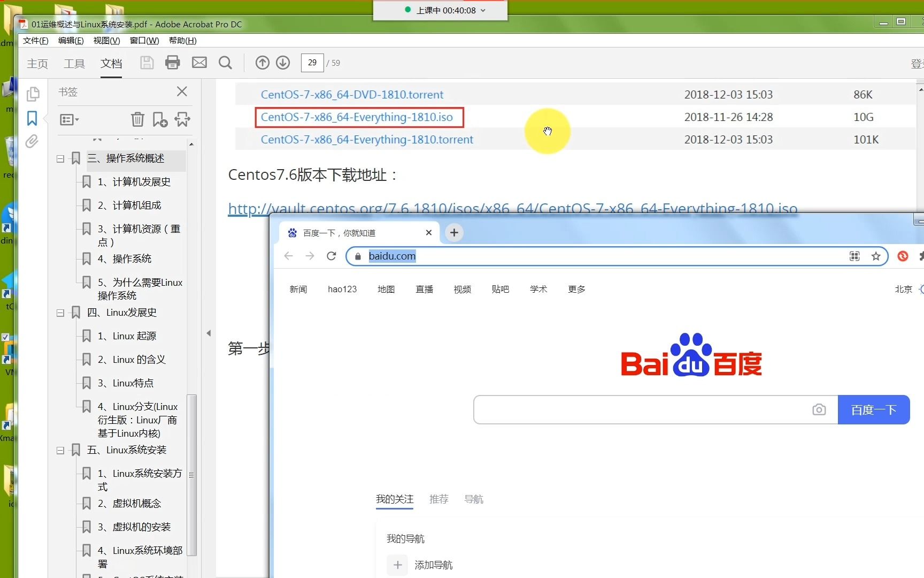Click the QR code icon in address bar

click(x=854, y=256)
